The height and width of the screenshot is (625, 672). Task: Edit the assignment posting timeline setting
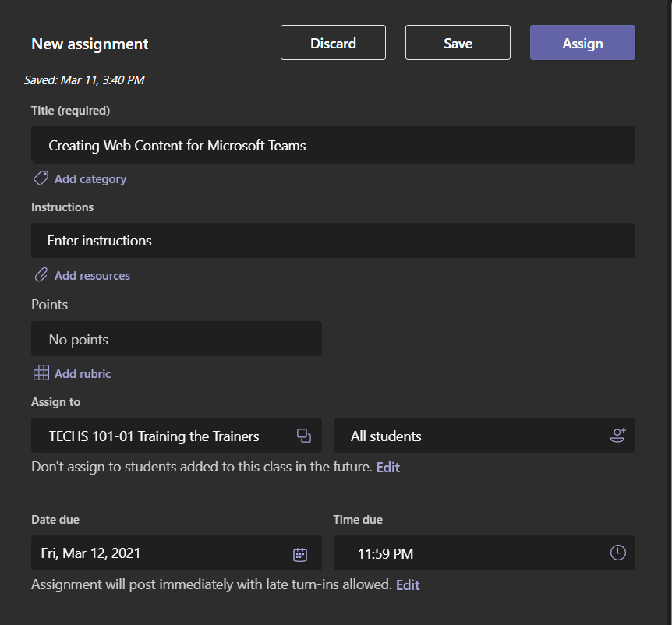(408, 584)
